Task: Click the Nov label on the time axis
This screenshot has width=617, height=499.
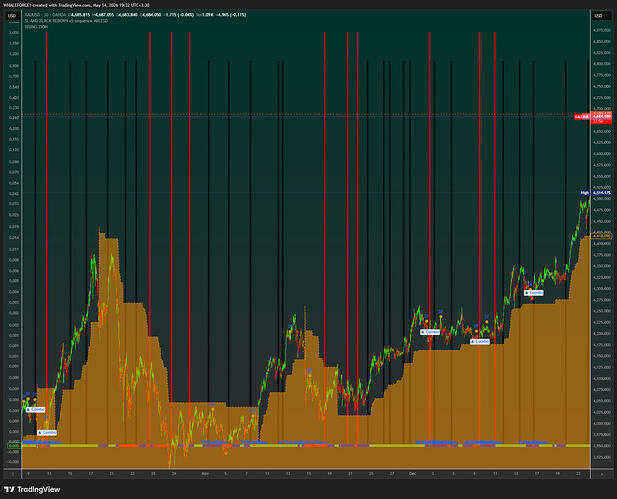Action: pyautogui.click(x=205, y=474)
